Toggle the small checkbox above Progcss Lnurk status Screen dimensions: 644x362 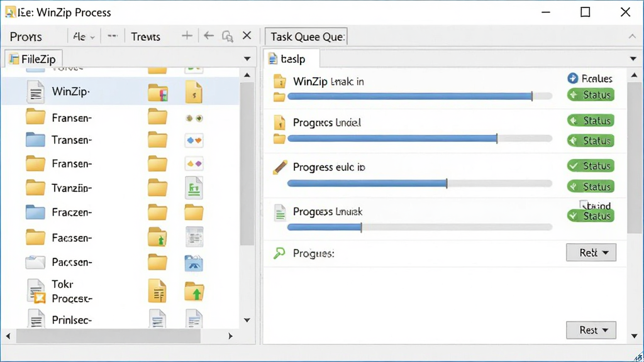[584, 204]
